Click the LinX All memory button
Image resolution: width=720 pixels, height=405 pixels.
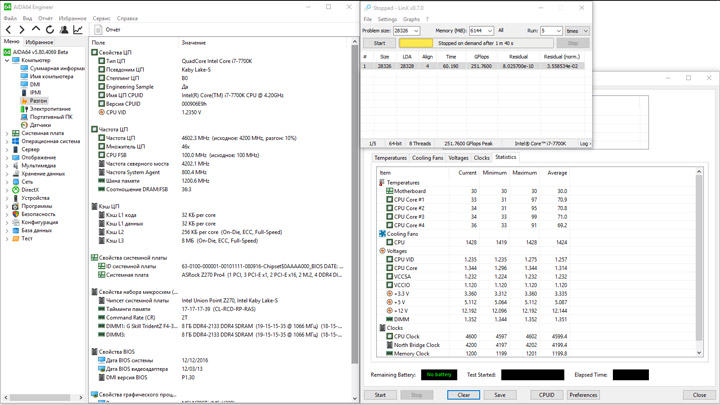click(501, 31)
